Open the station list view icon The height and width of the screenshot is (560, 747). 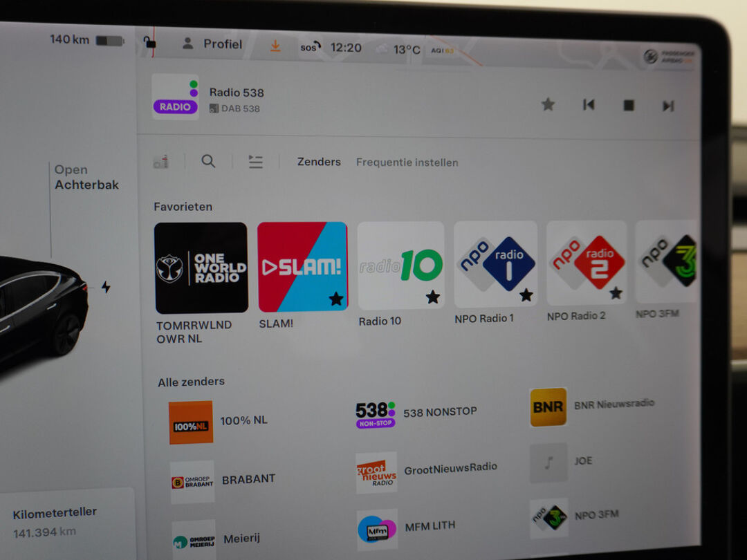(x=256, y=162)
